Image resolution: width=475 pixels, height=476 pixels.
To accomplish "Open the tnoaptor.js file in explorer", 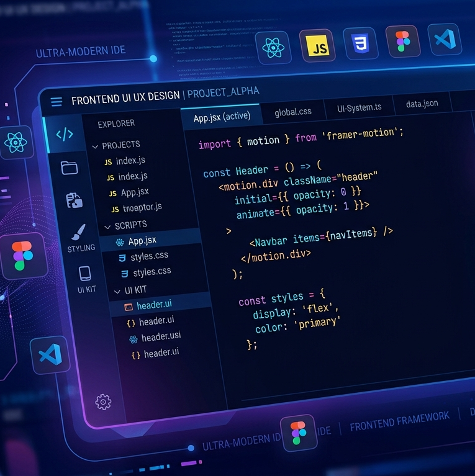I will pyautogui.click(x=137, y=208).
